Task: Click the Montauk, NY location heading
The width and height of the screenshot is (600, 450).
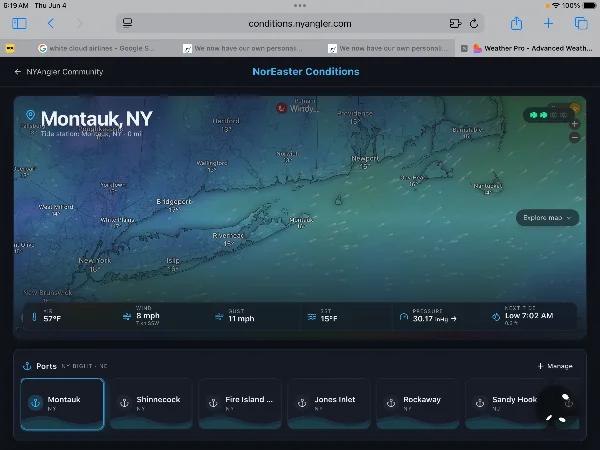Action: 97,119
